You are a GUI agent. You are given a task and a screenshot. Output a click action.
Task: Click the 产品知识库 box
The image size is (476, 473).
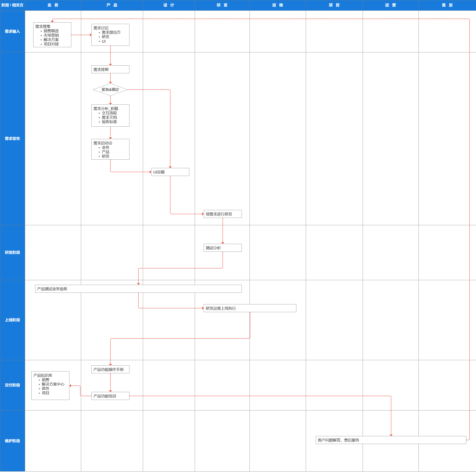tap(51, 385)
